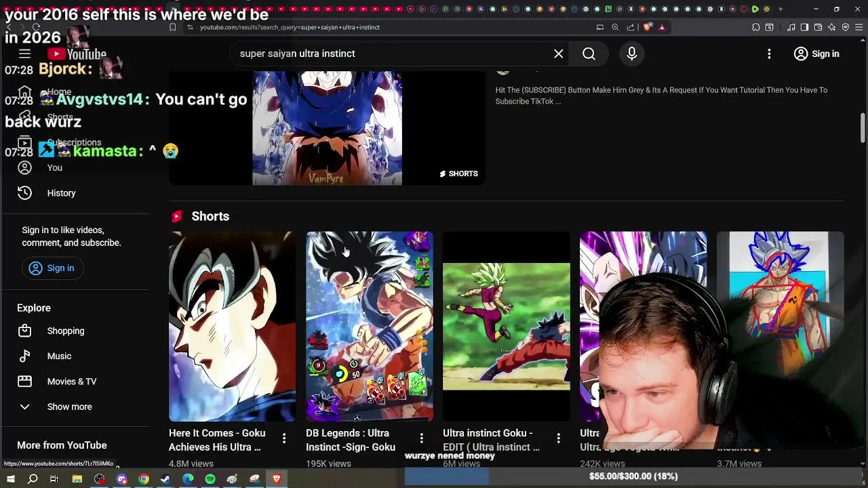Image resolution: width=868 pixels, height=488 pixels.
Task: Click the $55.00/$300.00 donation goal bar
Action: click(633, 476)
